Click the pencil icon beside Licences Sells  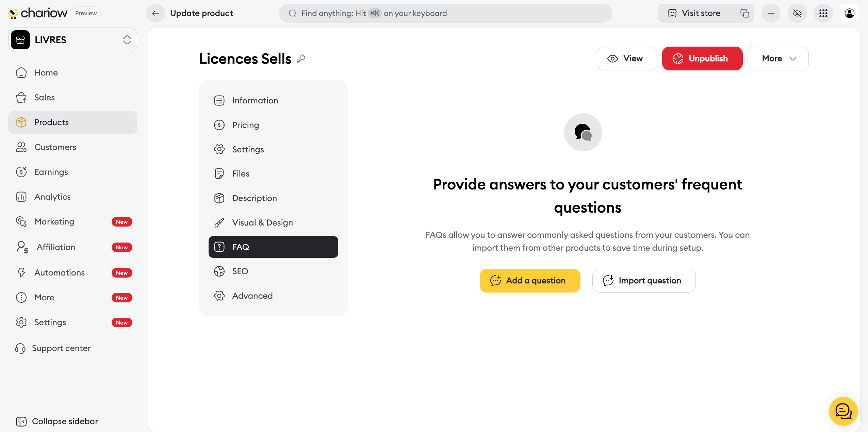coord(301,59)
